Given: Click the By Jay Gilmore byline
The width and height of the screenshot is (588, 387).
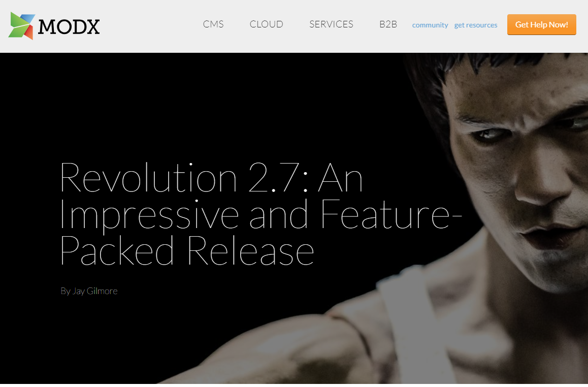Looking at the screenshot, I should pos(89,291).
